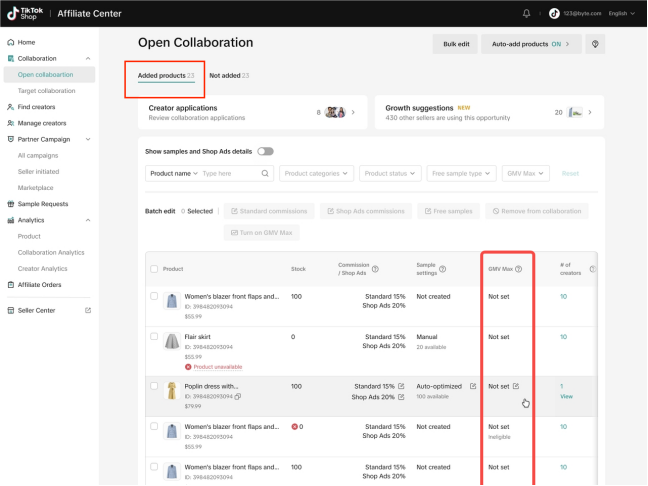This screenshot has width=648, height=486.
Task: Select the Flair skirt row checkbox
Action: 154,337
